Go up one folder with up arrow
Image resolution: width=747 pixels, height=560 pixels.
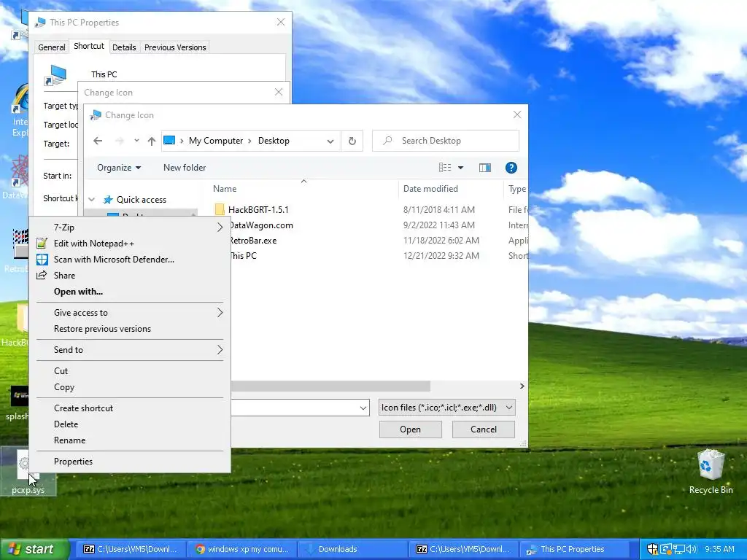coord(152,141)
